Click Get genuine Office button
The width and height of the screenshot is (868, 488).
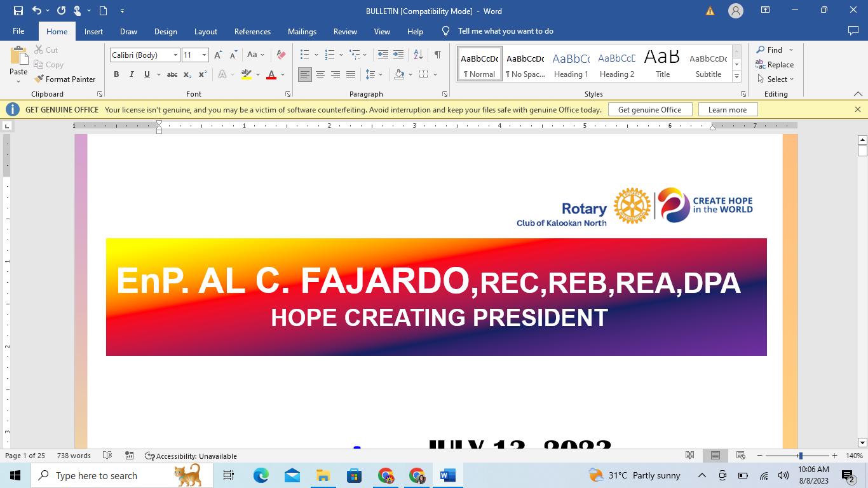coord(649,110)
